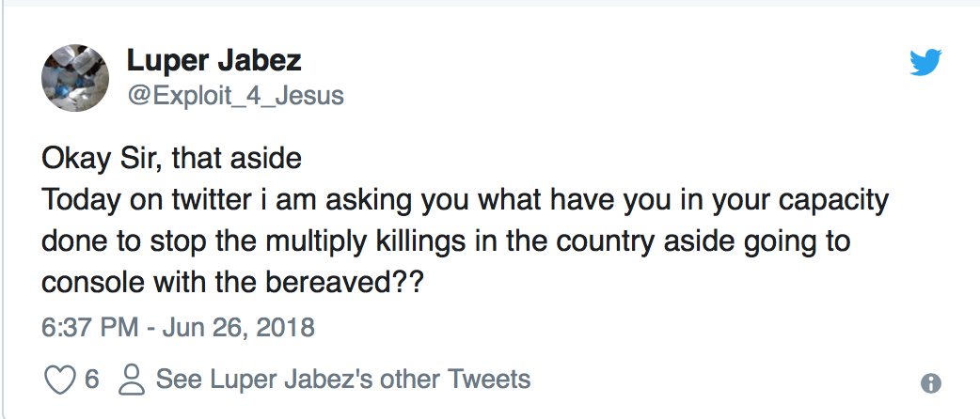Click the line "Okay Sir, that aside"
The height and width of the screenshot is (419, 980).
pos(171,158)
